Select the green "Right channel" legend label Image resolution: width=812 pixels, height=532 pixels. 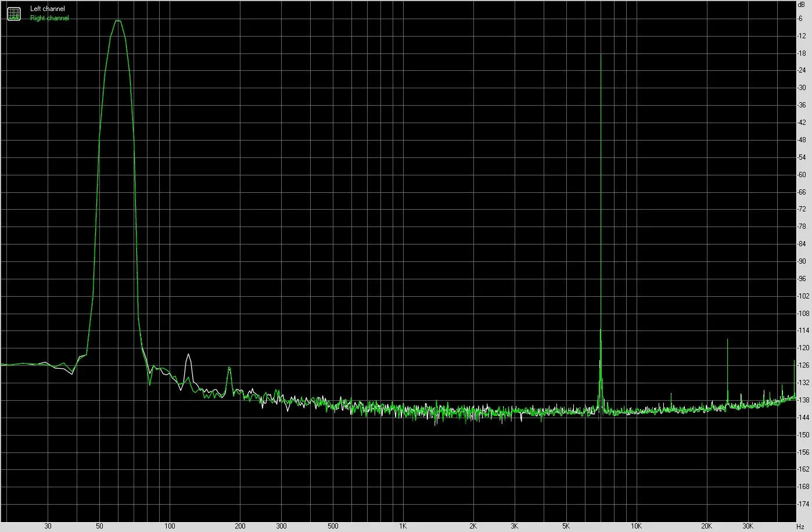[49, 18]
